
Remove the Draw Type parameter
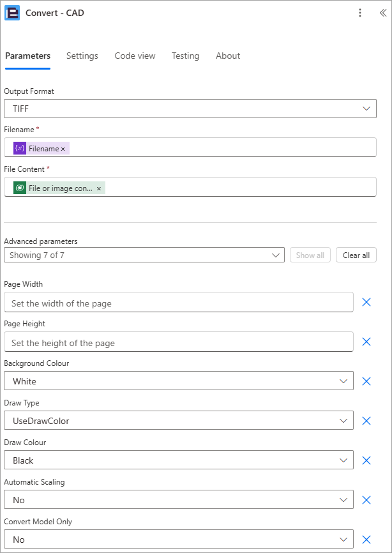coord(366,421)
